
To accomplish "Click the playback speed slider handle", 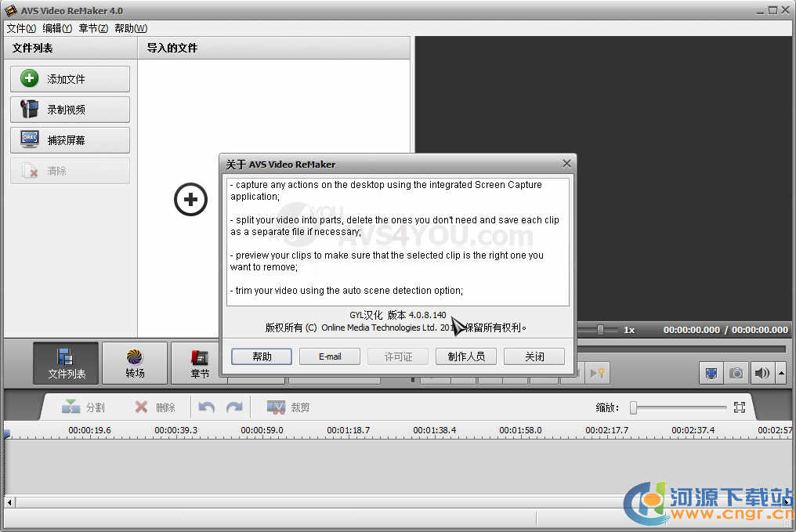I will tap(600, 330).
